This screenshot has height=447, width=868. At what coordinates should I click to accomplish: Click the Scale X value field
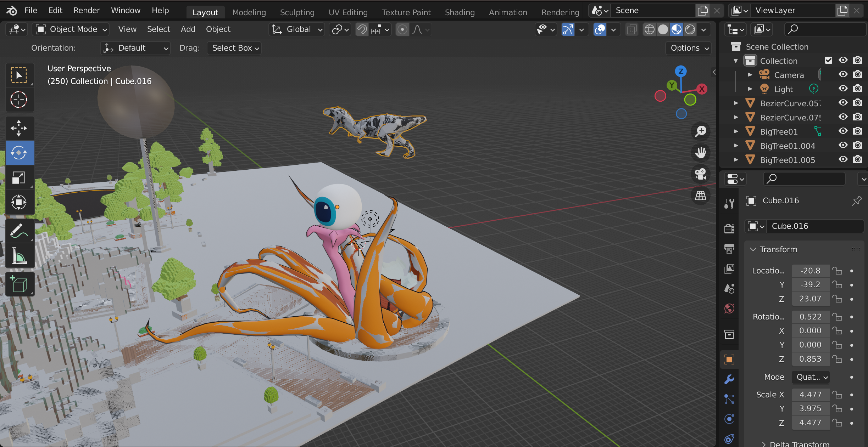(x=810, y=395)
